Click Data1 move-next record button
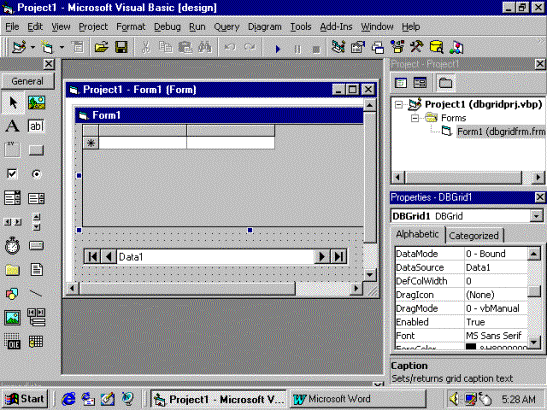This screenshot has width=547, height=410. pyautogui.click(x=322, y=257)
